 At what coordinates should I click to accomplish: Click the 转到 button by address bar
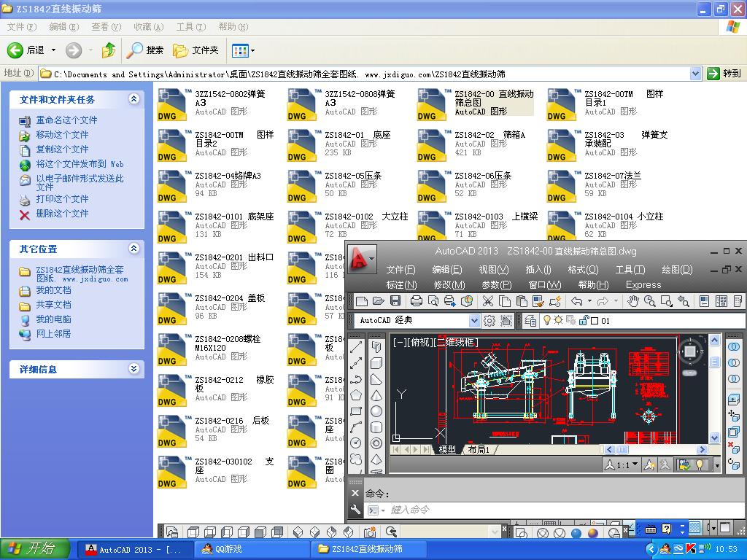tap(724, 74)
